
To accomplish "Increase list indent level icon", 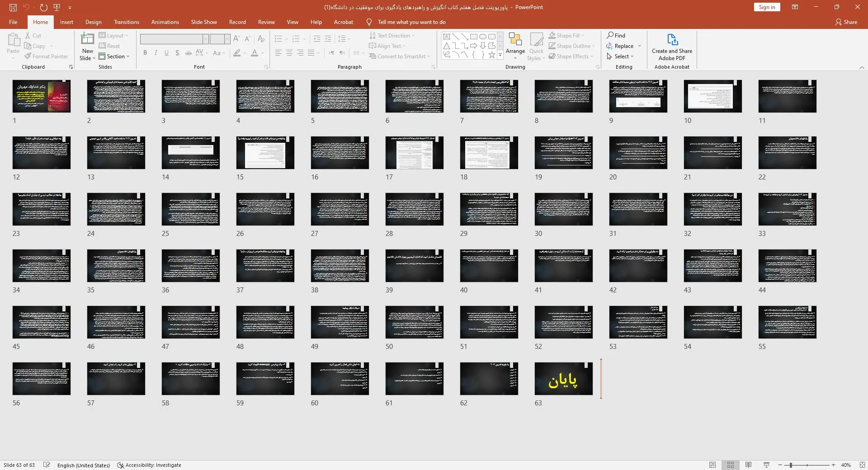I will coord(328,39).
